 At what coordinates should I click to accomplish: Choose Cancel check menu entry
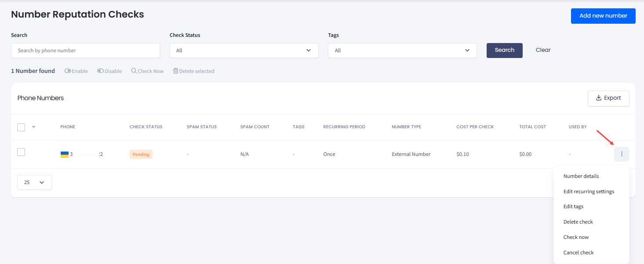tap(579, 253)
